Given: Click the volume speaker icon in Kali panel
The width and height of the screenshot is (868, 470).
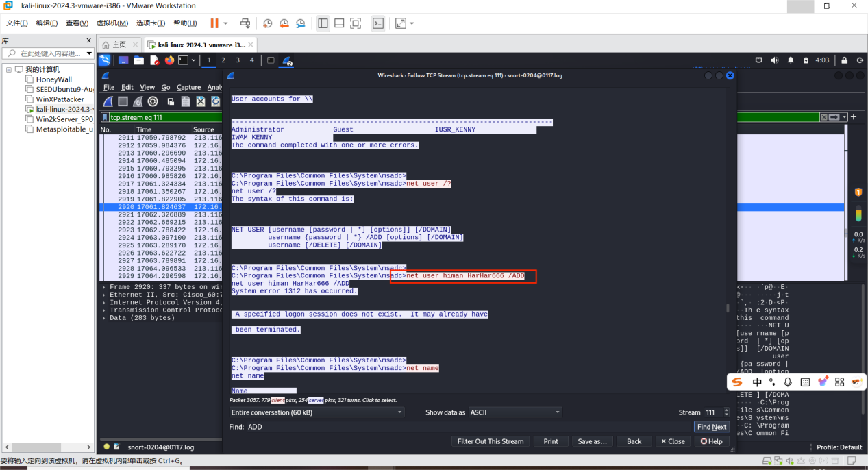Looking at the screenshot, I should coord(775,60).
